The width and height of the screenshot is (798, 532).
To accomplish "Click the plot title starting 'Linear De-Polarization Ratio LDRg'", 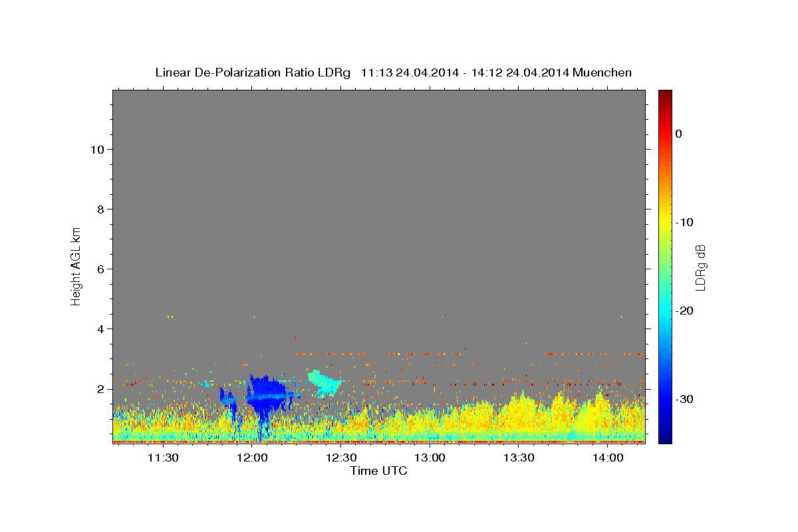I will 393,72.
